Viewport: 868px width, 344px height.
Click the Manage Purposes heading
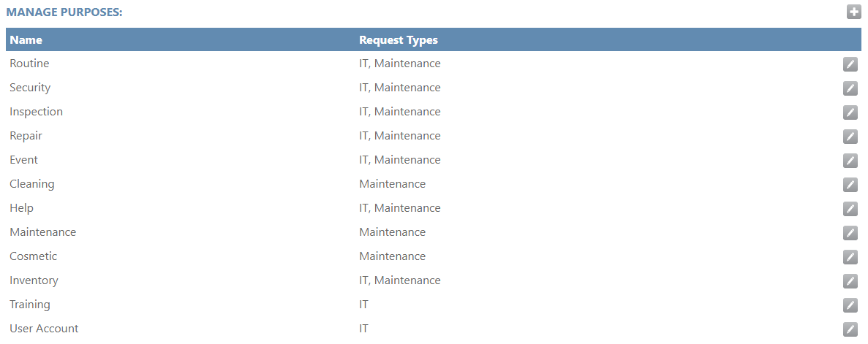(64, 12)
